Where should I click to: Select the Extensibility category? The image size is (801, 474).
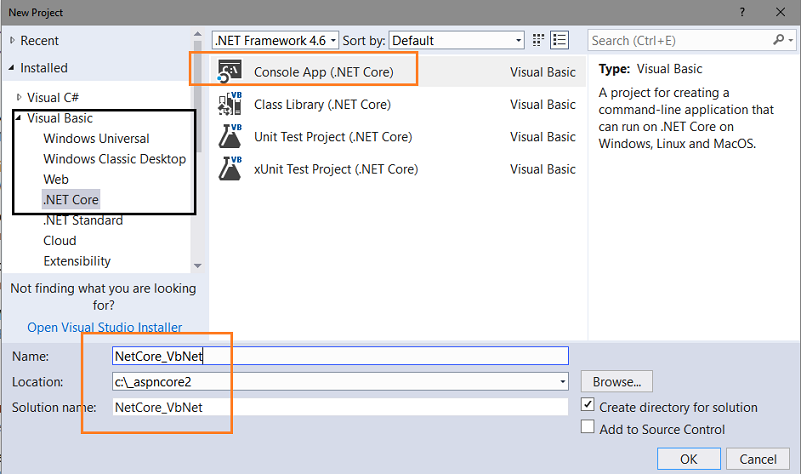[77, 261]
